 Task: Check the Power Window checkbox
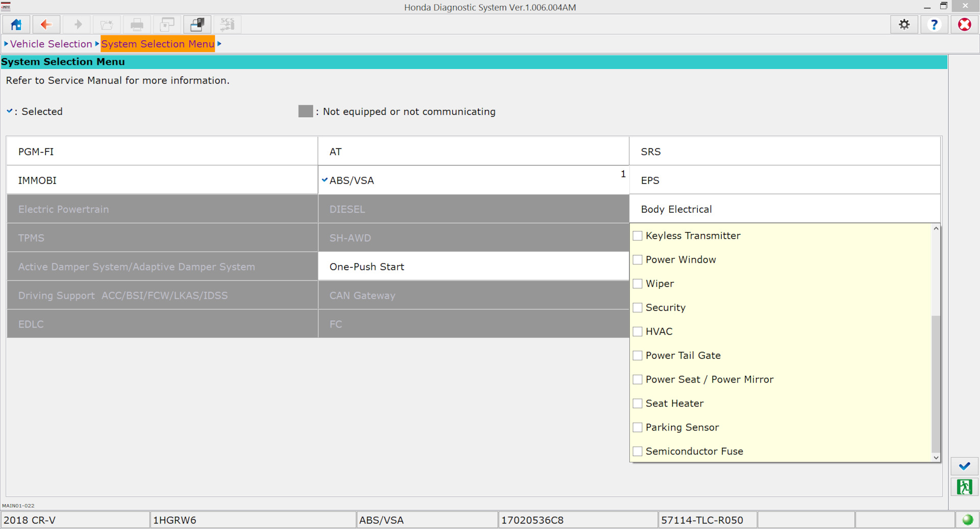[638, 260]
